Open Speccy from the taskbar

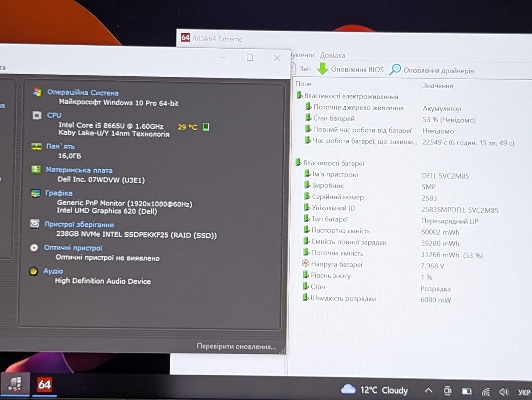point(15,383)
